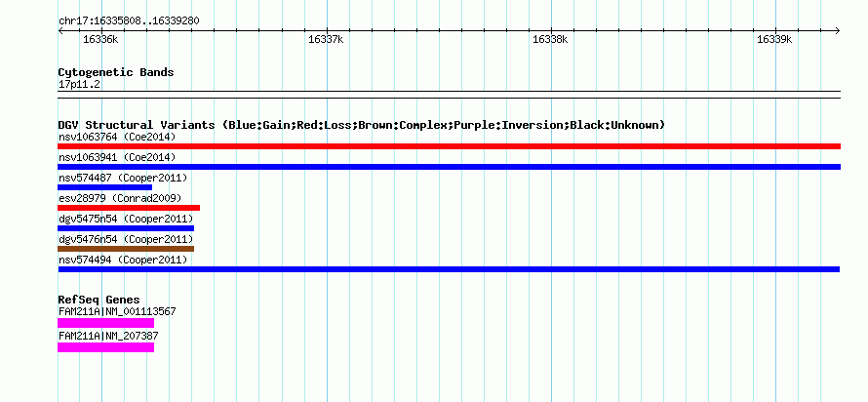Click the Cytogenetic Bands track title

pos(116,72)
